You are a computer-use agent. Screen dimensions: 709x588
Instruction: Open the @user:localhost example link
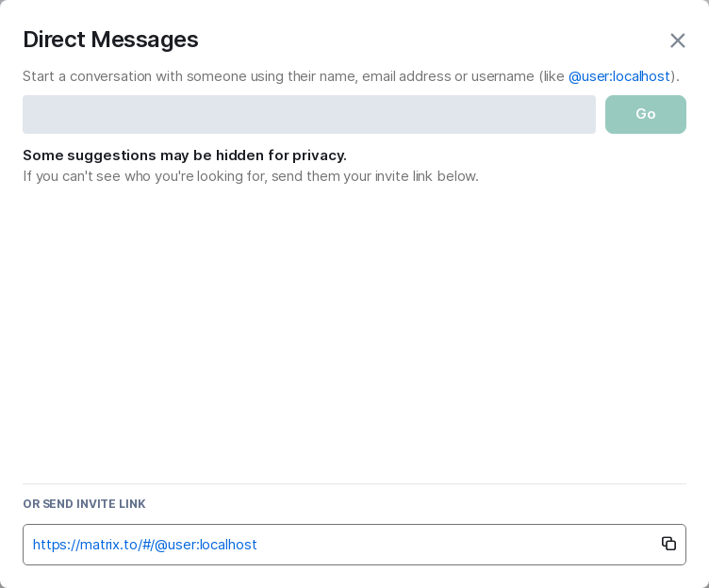[x=618, y=76]
